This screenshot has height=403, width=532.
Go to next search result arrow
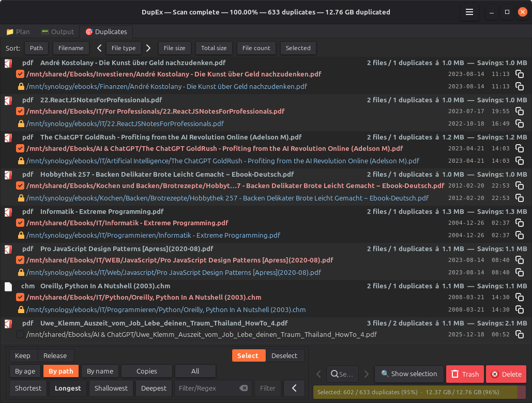[x=367, y=374]
